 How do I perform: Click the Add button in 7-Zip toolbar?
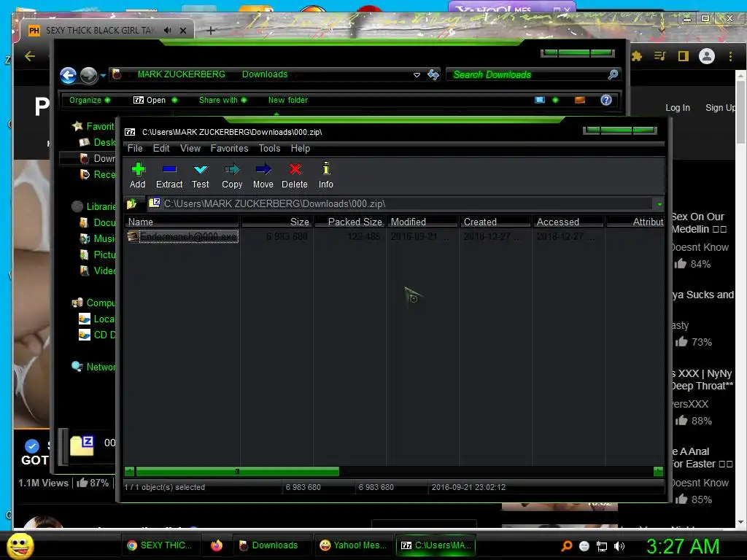click(138, 176)
